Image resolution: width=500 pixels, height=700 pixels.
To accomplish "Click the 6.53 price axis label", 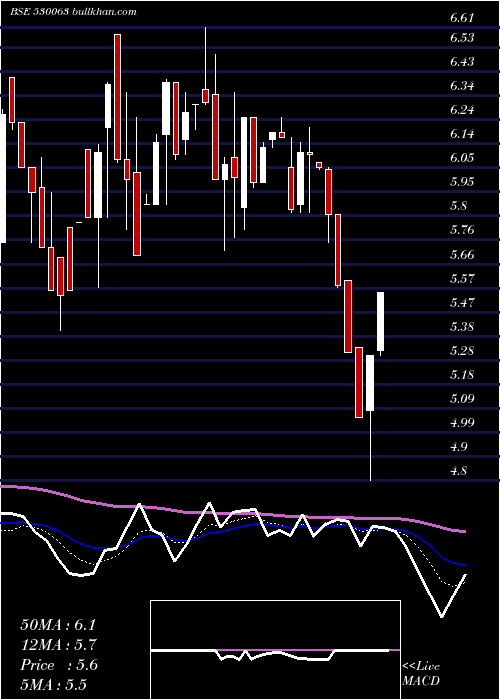I will point(461,38).
